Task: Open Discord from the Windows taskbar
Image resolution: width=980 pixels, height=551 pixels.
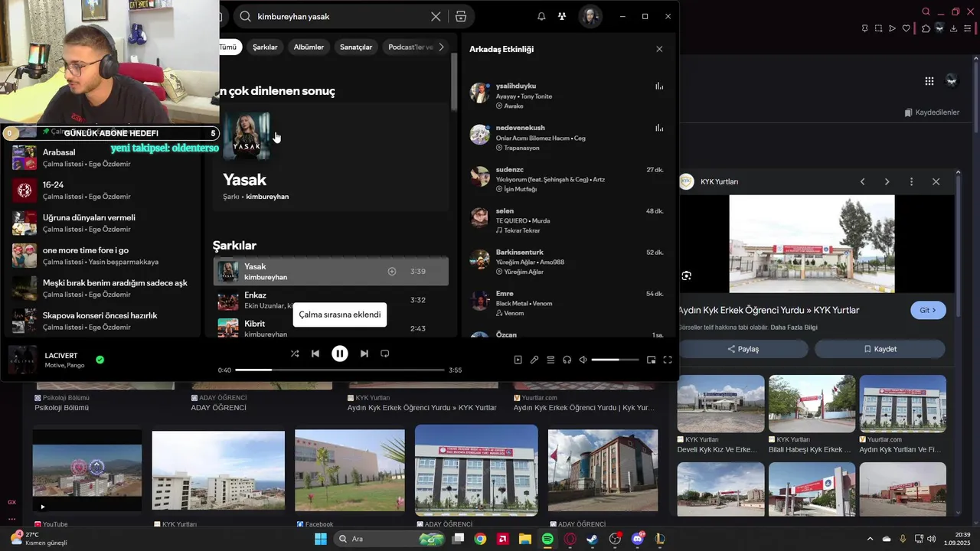Action: 638,539
